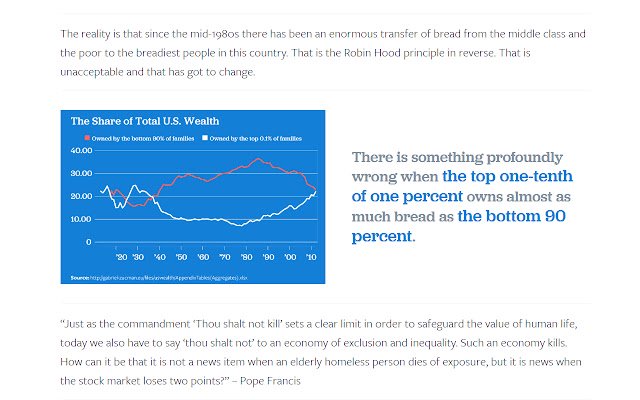
Task: Click the 40.00 y-axis label
Action: pos(81,150)
